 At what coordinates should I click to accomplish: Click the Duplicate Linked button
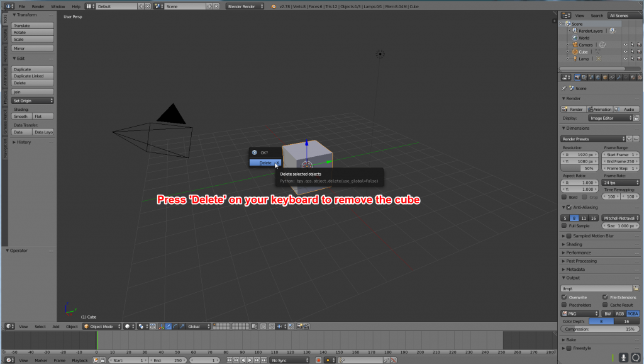pos(33,76)
